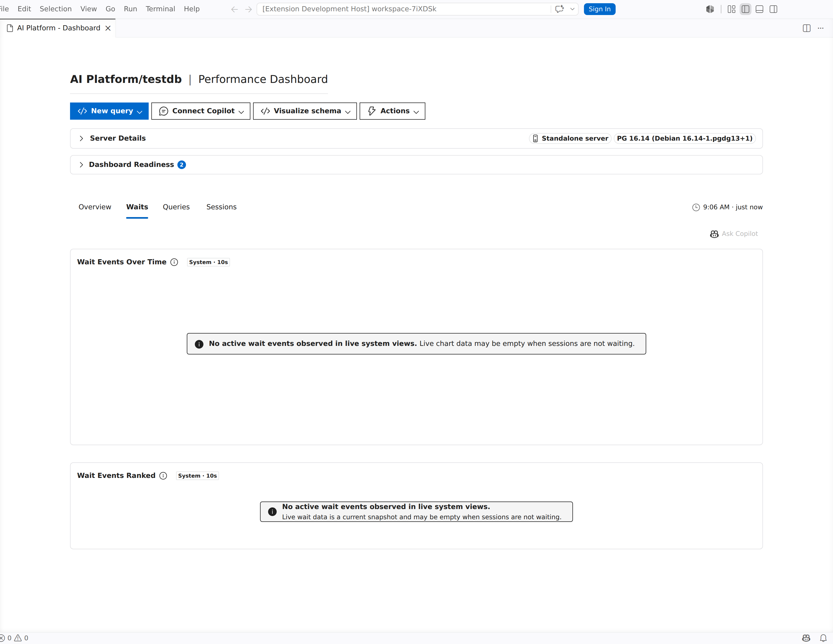The image size is (833, 644).
Task: Click the 'Performance Dashboard' heading text
Action: [263, 79]
